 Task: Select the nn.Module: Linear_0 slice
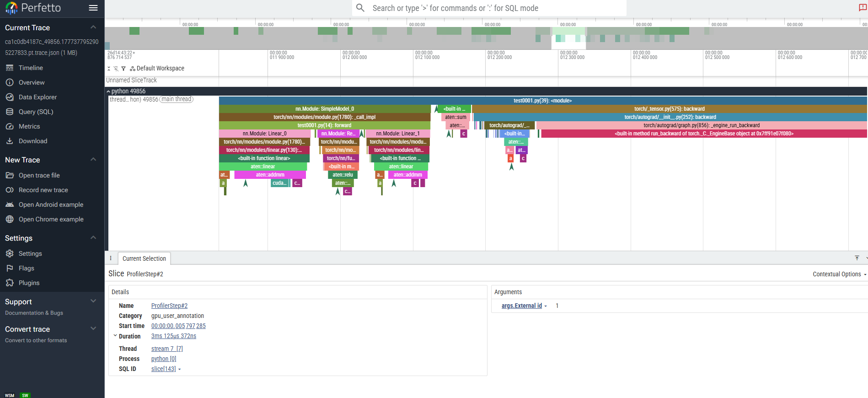click(x=265, y=134)
